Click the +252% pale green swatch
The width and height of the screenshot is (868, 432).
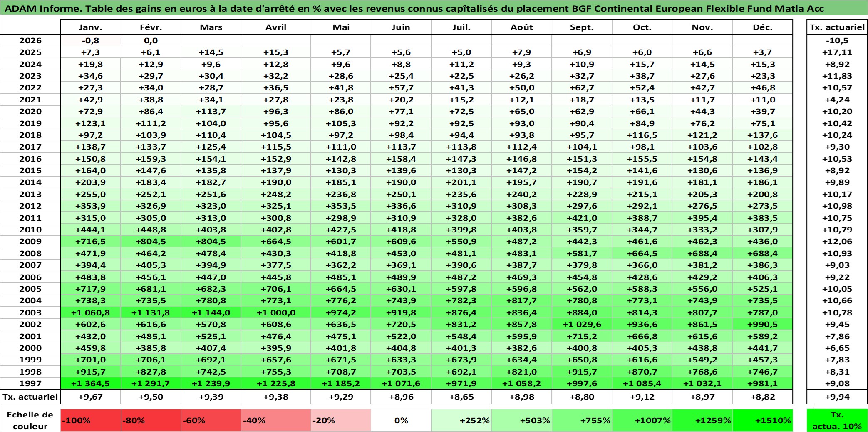click(461, 420)
